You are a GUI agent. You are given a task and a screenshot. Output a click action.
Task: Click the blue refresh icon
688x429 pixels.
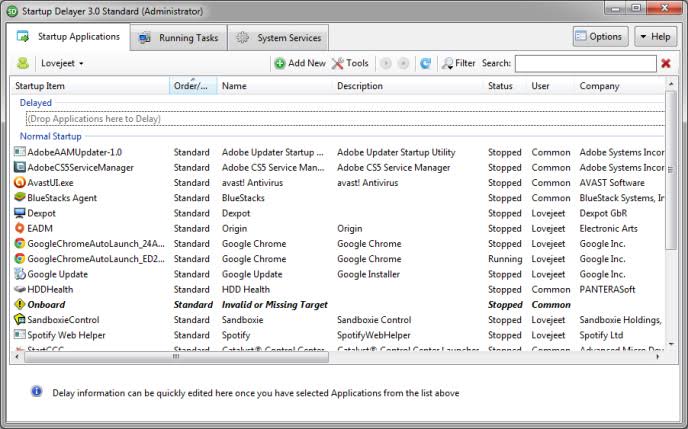click(x=425, y=64)
